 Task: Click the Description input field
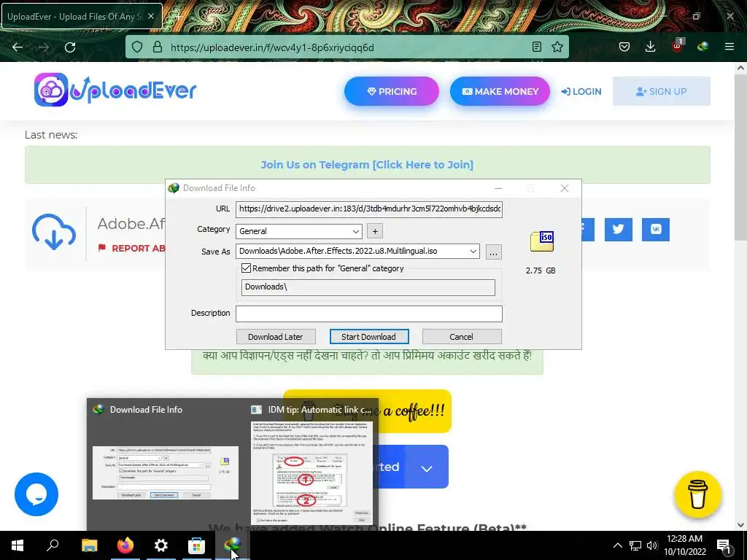pos(368,314)
